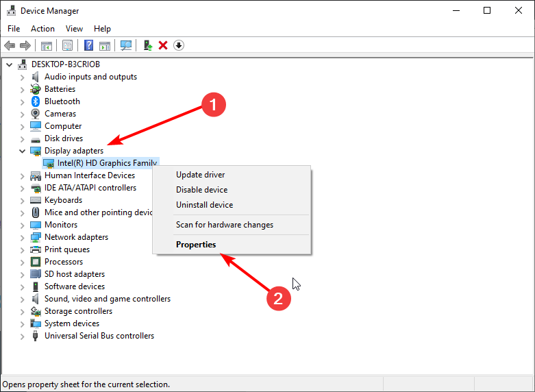Choose Disable device from context menu
535x392 pixels.
click(x=232, y=190)
